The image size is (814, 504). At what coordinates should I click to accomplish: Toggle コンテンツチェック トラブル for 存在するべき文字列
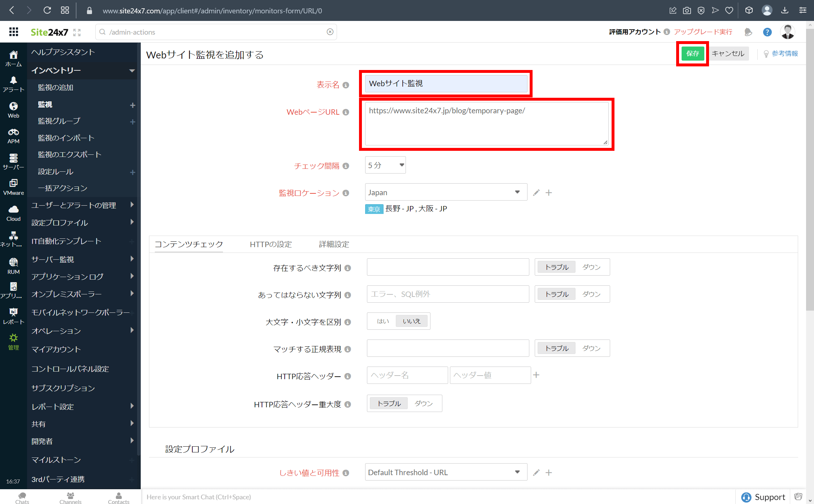click(555, 267)
